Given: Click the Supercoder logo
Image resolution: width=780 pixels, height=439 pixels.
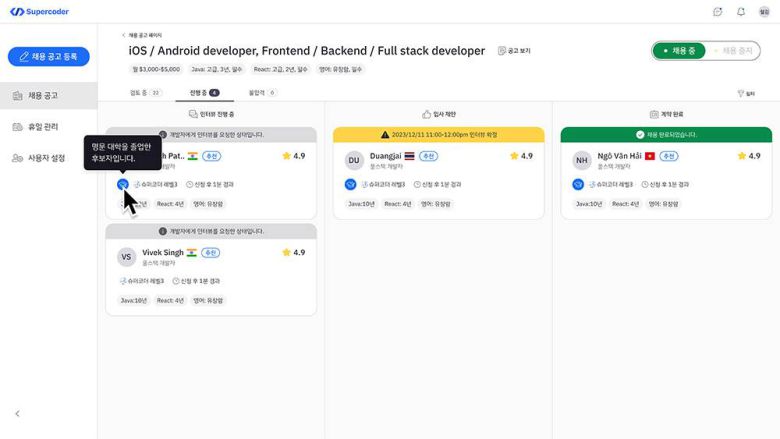Looking at the screenshot, I should [41, 12].
